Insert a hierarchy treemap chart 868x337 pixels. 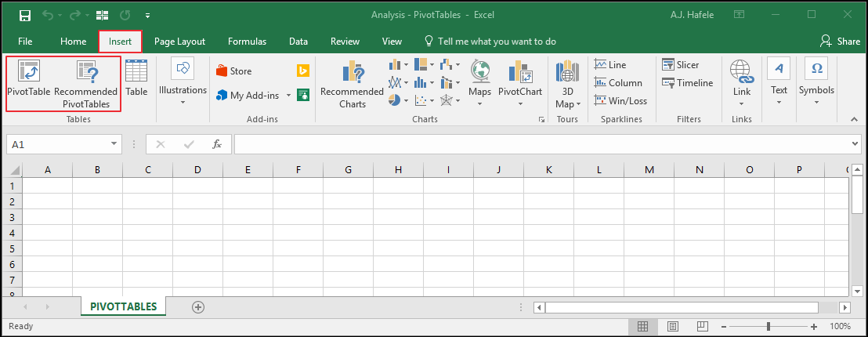click(x=424, y=65)
